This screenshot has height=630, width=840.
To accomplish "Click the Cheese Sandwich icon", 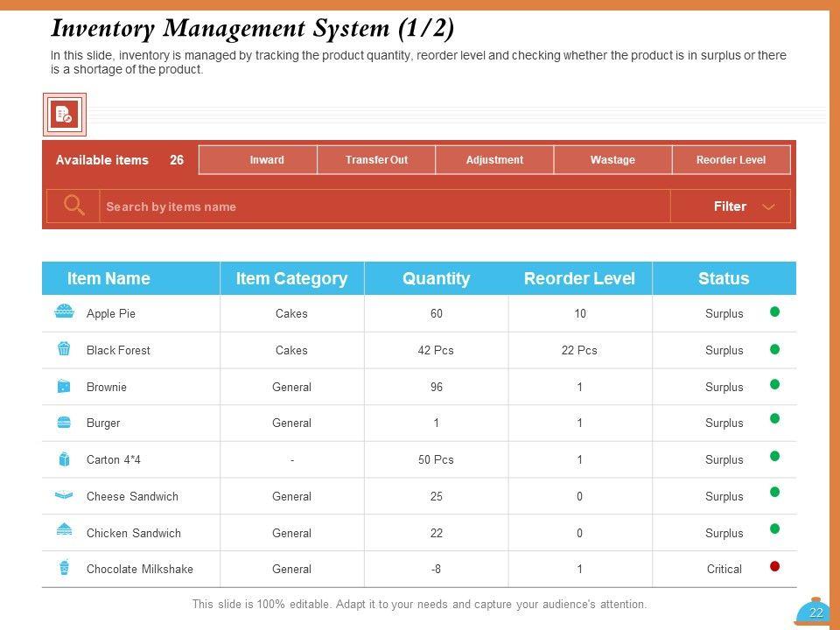I will pyautogui.click(x=64, y=496).
